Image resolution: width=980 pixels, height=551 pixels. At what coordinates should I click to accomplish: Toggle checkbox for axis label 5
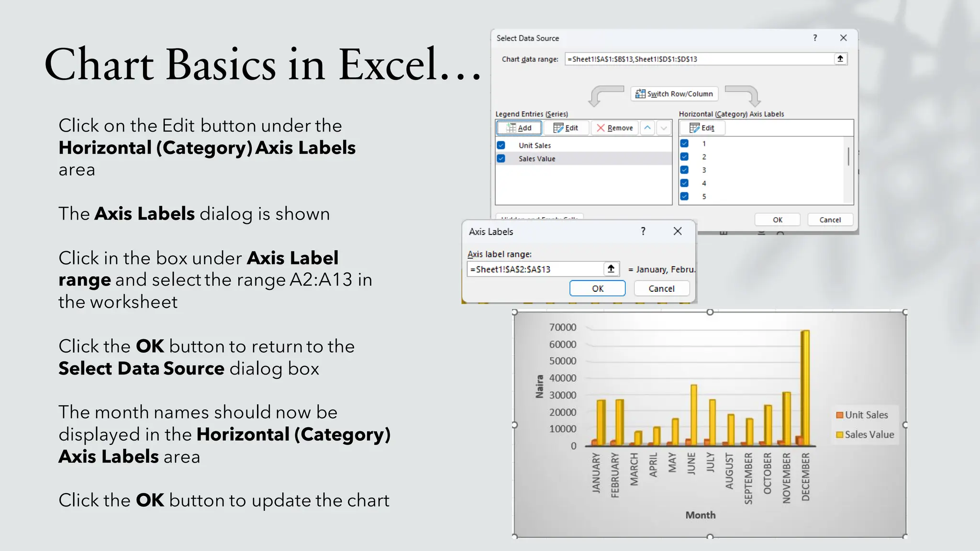684,196
